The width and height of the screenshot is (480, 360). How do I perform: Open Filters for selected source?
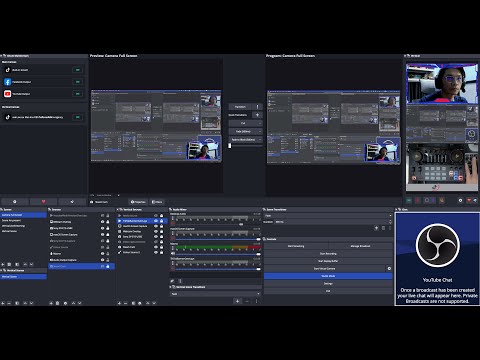pos(157,202)
